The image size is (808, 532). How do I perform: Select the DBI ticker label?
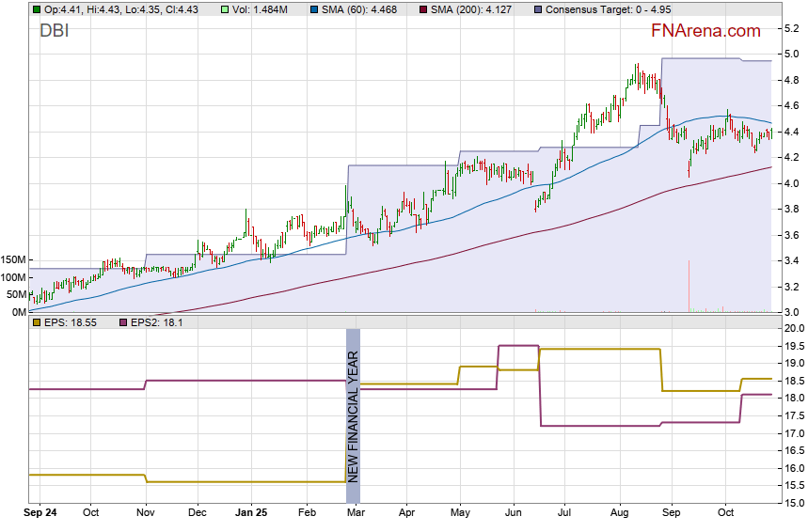pos(54,31)
